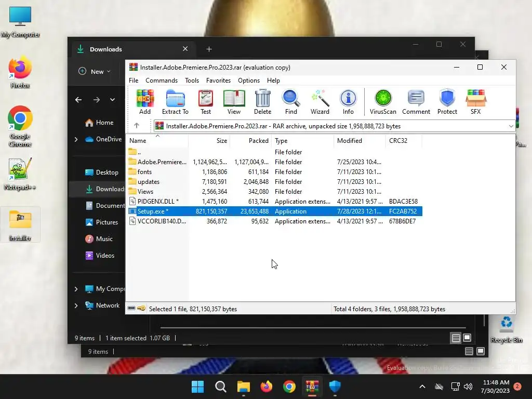Screen dimensions: 532x399
Task: Start VirusScan on the archive
Action: (x=383, y=102)
